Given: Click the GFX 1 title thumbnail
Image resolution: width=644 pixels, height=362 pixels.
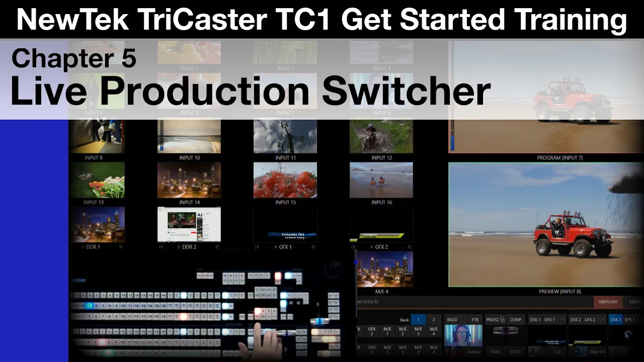Looking at the screenshot, I should pos(285,224).
